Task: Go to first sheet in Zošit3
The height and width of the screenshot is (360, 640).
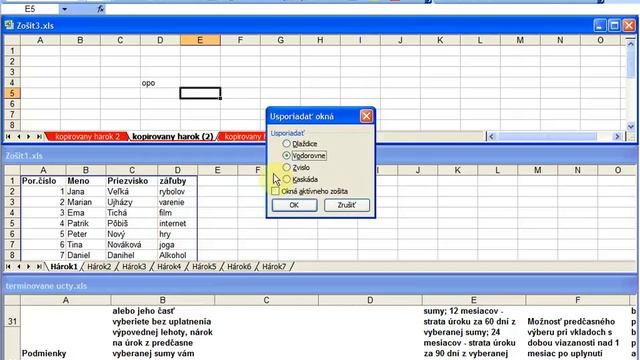Action: coord(8,137)
